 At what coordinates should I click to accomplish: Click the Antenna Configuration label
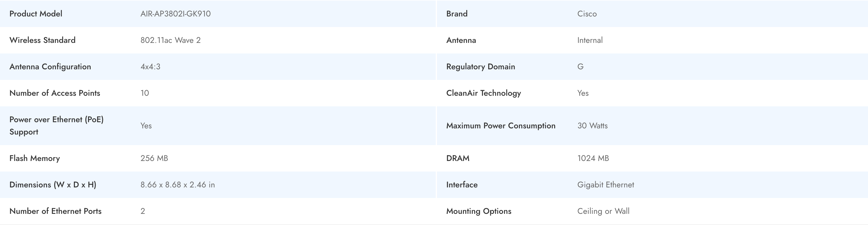pyautogui.click(x=50, y=66)
